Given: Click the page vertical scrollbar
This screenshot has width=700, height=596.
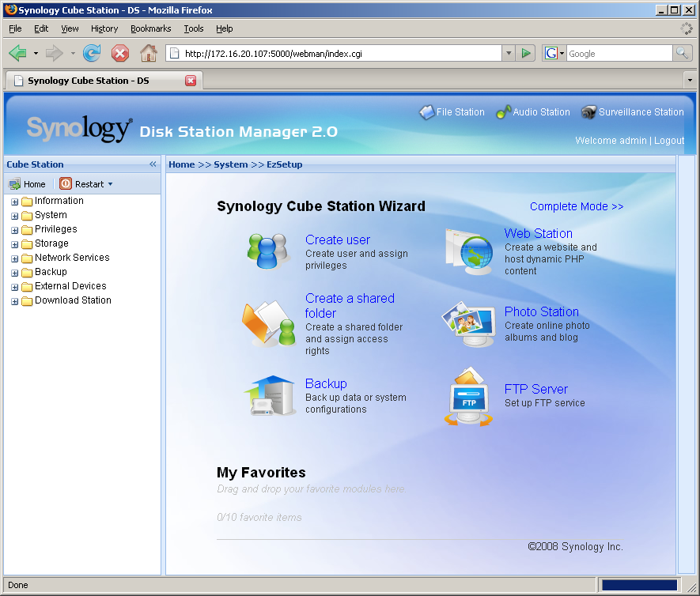Looking at the screenshot, I should click(687, 364).
